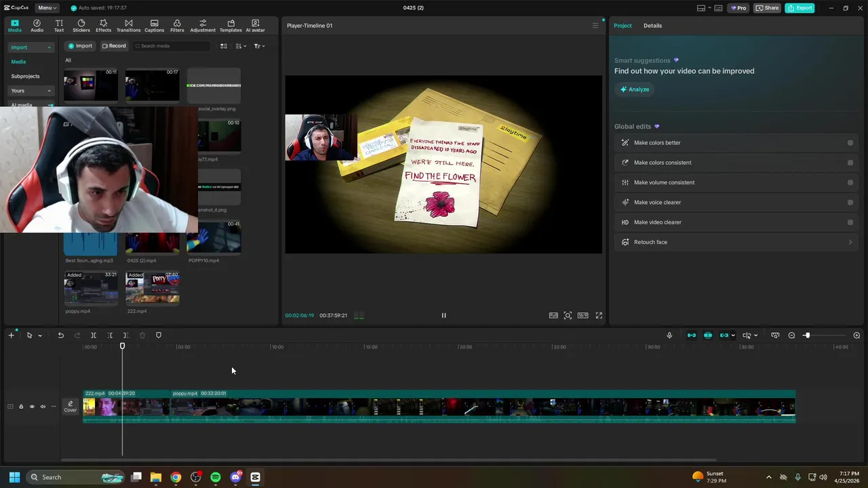
Task: Switch media view to grid layout icon
Action: click(224, 46)
